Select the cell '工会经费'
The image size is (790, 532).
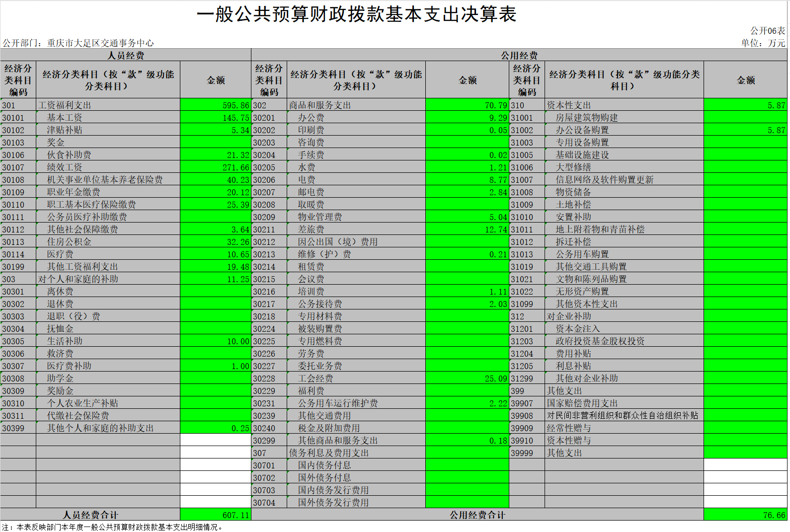pyautogui.click(x=356, y=378)
